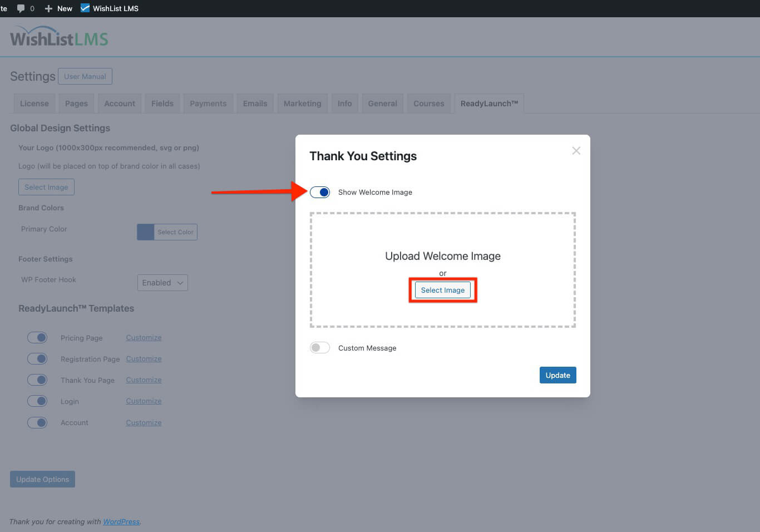Image resolution: width=760 pixels, height=532 pixels.
Task: Dismiss the Thank You Settings dialog with the X
Action: pos(576,150)
